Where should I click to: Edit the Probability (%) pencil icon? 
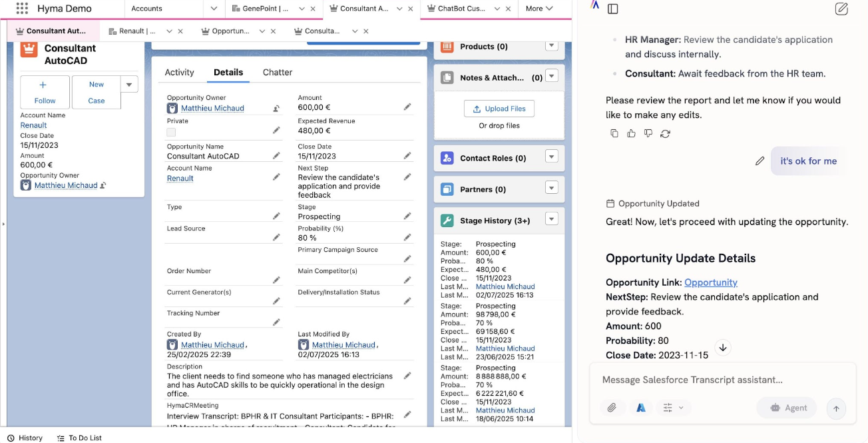pyautogui.click(x=407, y=237)
